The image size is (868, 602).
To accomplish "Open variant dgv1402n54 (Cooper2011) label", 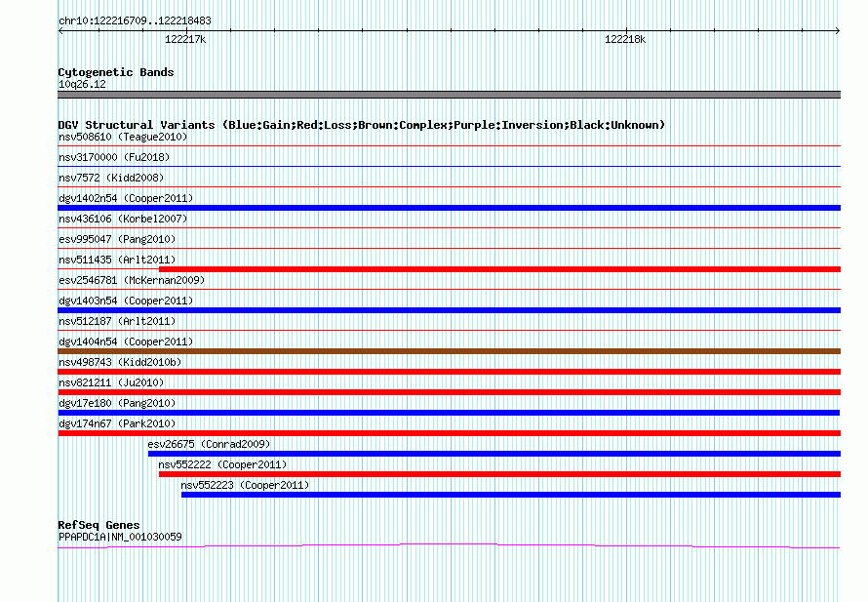I will [x=126, y=198].
